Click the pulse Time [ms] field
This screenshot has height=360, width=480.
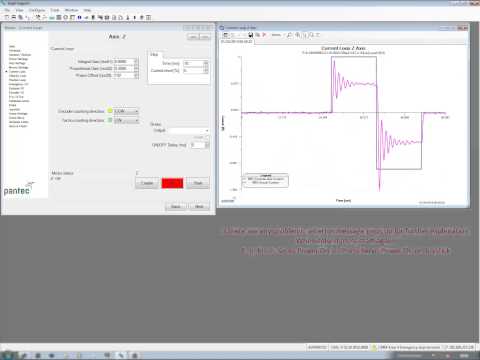193,63
